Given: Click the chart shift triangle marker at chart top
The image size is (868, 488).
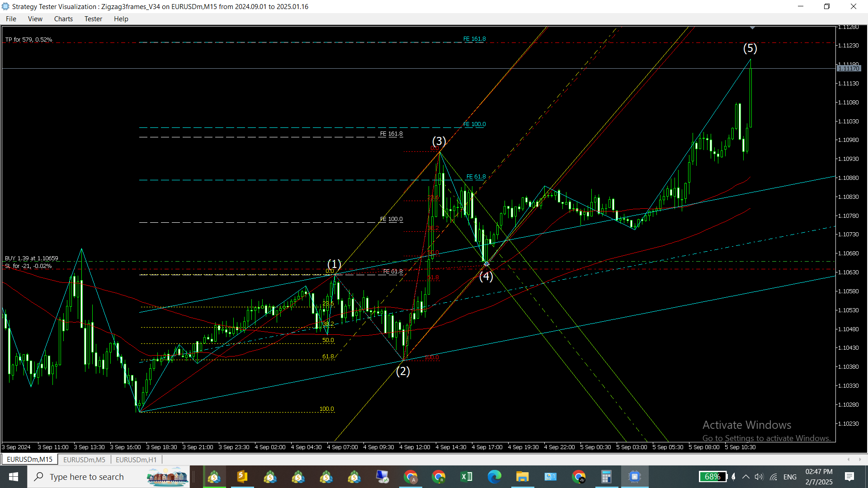Looking at the screenshot, I should tap(752, 28).
